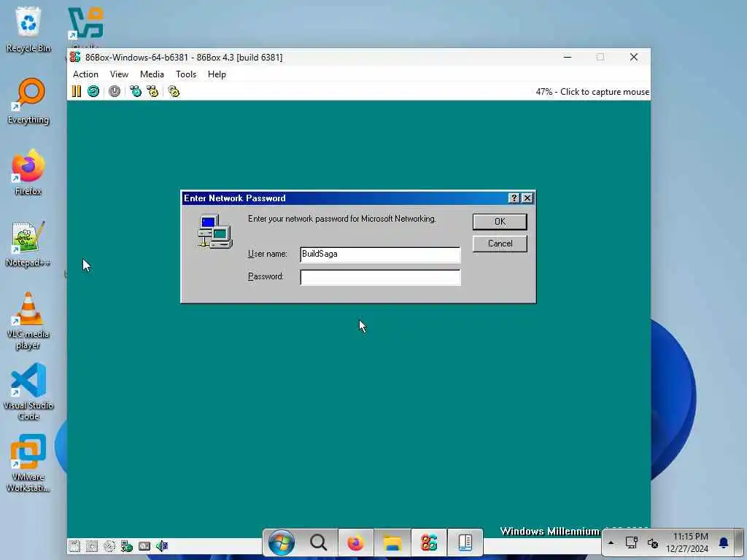Click the muted volume tray icon
This screenshot has width=747, height=560.
pyautogui.click(x=653, y=542)
